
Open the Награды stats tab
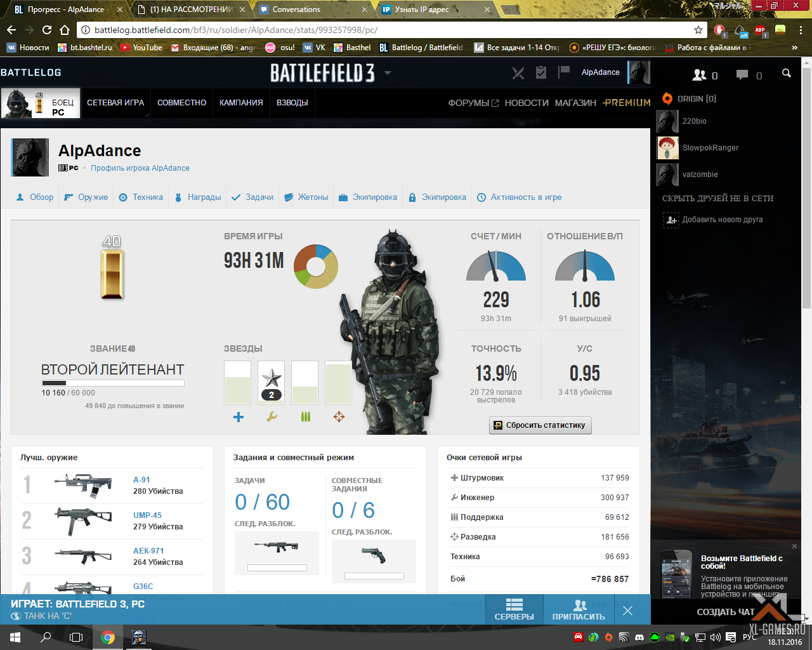(197, 197)
